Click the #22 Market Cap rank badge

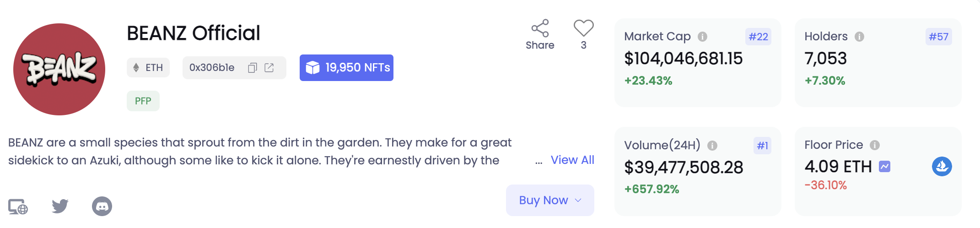click(758, 37)
